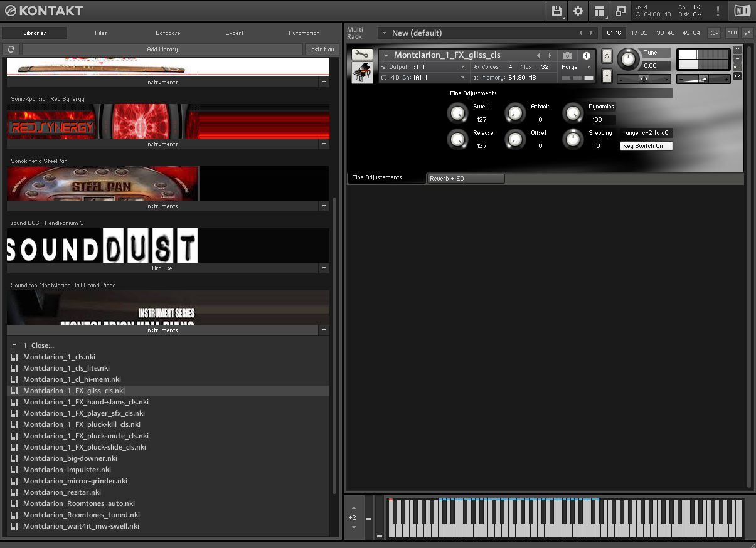This screenshot has height=548, width=756.
Task: Shift keyboard octave up arrow
Action: coord(354,508)
